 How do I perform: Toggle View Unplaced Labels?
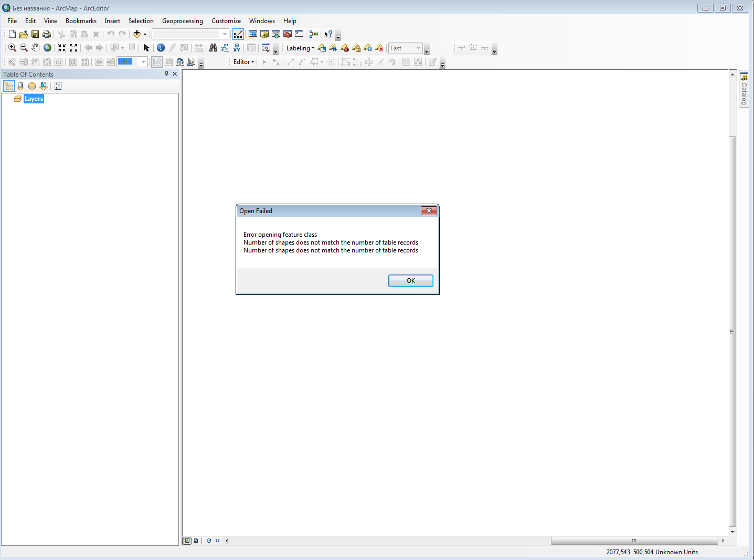coord(379,48)
